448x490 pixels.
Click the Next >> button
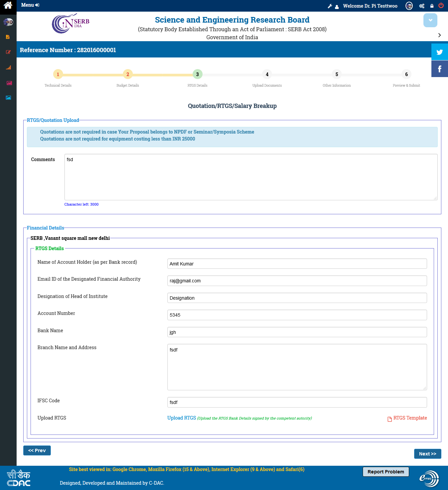click(427, 454)
